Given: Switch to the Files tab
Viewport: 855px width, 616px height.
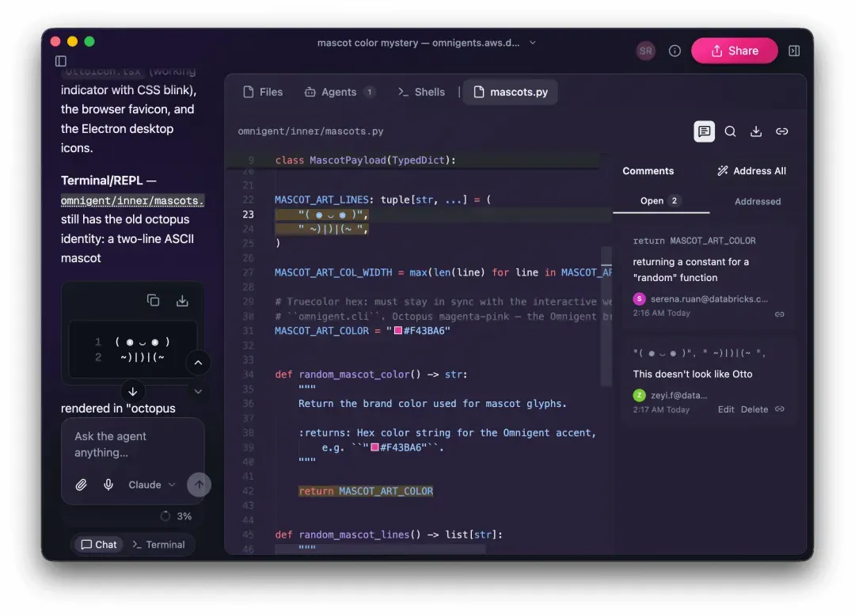Looking at the screenshot, I should click(x=264, y=92).
